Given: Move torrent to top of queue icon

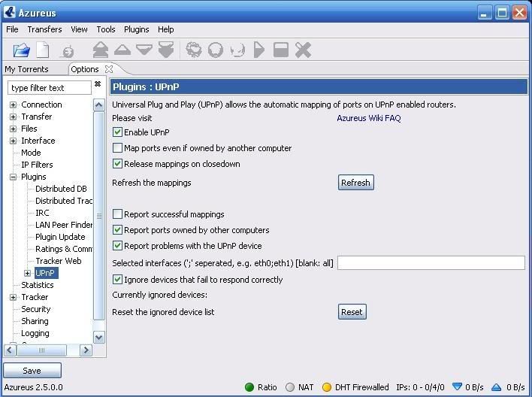Looking at the screenshot, I should tap(101, 50).
